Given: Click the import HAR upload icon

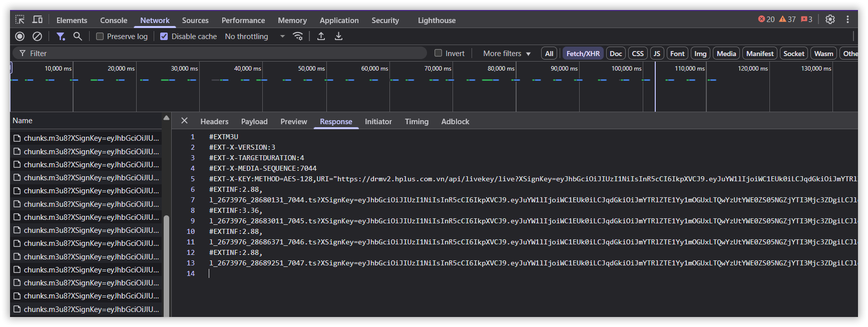Looking at the screenshot, I should click(321, 36).
